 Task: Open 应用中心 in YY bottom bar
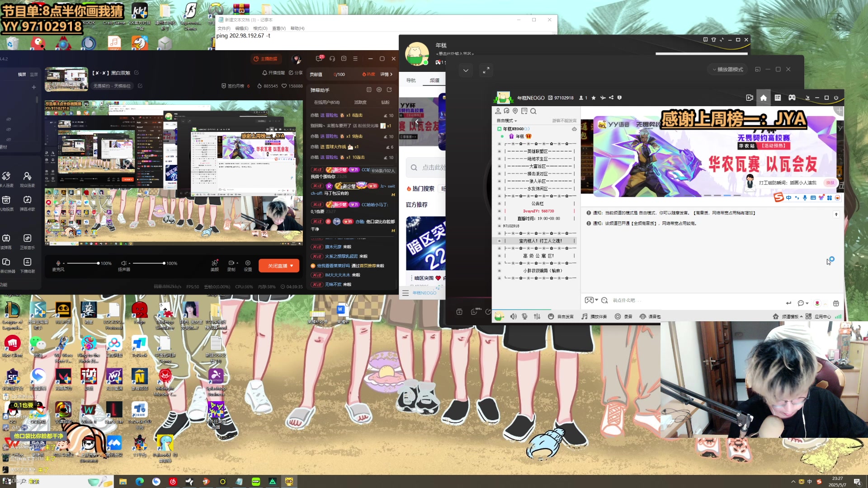[x=818, y=317]
